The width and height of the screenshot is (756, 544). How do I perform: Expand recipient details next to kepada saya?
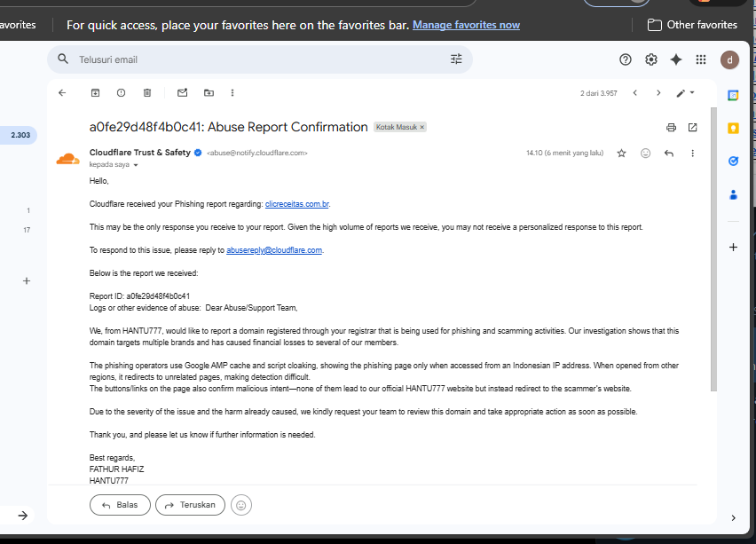pos(136,165)
